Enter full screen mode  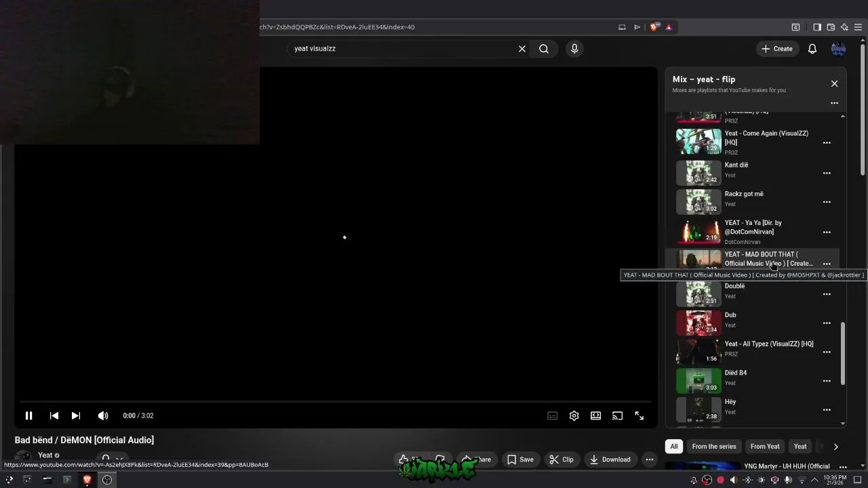point(639,415)
